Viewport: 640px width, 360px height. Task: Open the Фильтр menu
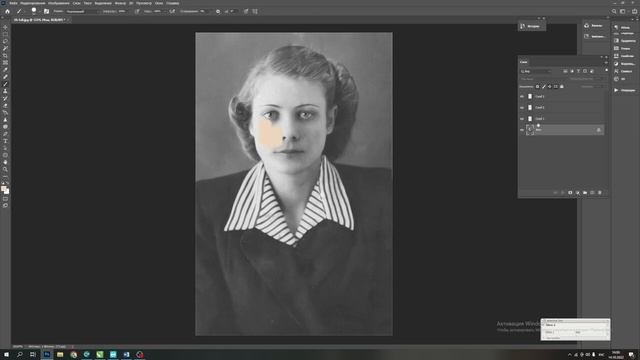click(x=120, y=3)
